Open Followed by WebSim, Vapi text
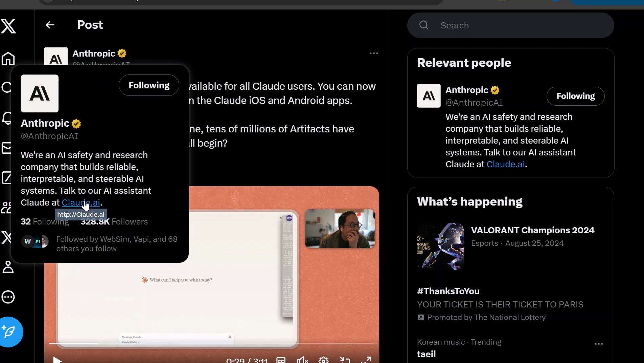Screen dimensions: 644x363 [x=117, y=244]
